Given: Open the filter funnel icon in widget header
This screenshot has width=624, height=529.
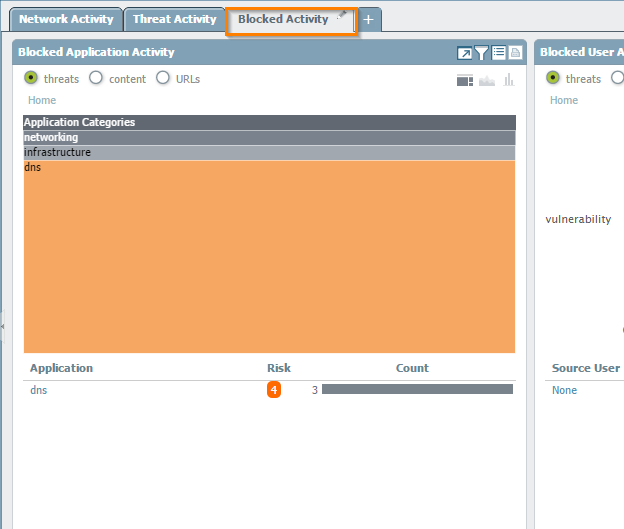Looking at the screenshot, I should point(481,53).
